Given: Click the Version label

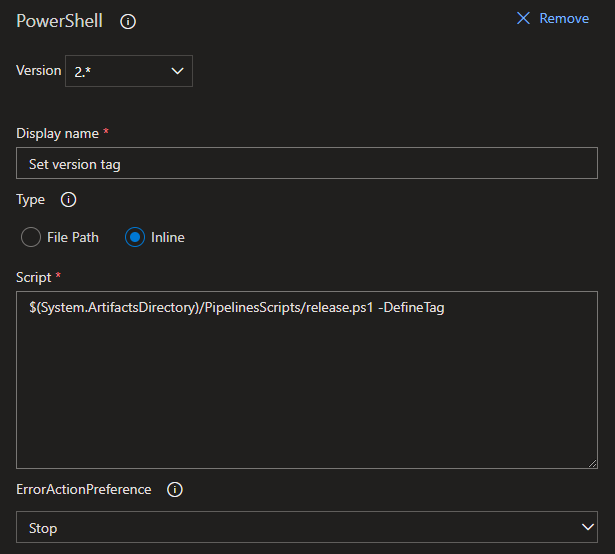Looking at the screenshot, I should click(38, 71).
